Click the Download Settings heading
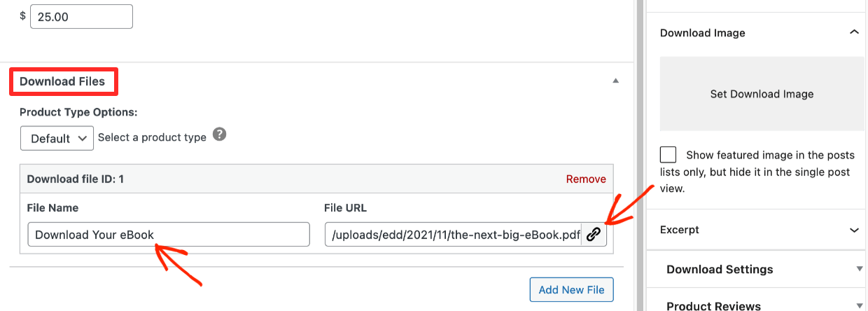868x311 pixels. click(720, 270)
